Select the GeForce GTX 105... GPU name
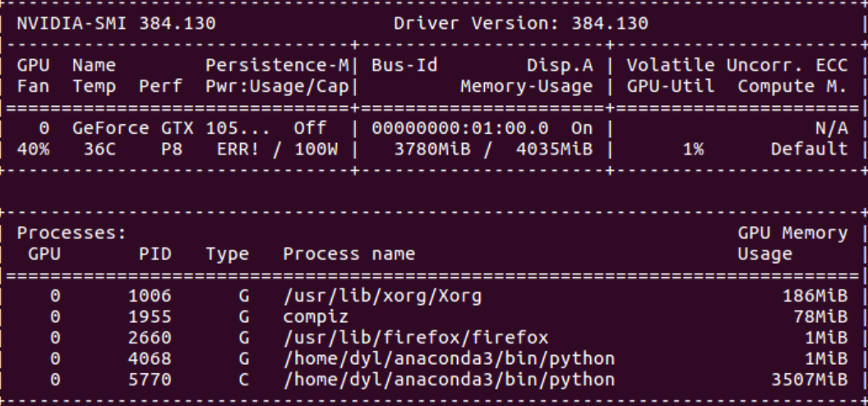 tap(171, 128)
